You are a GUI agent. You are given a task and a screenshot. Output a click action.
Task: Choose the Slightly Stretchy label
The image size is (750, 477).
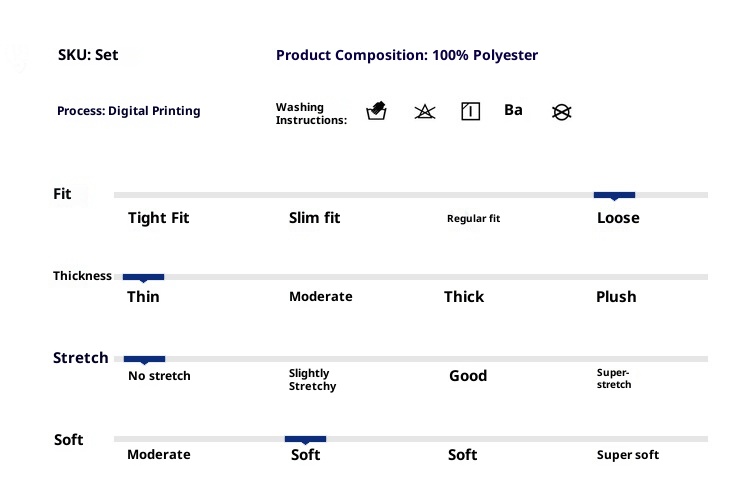click(x=312, y=380)
